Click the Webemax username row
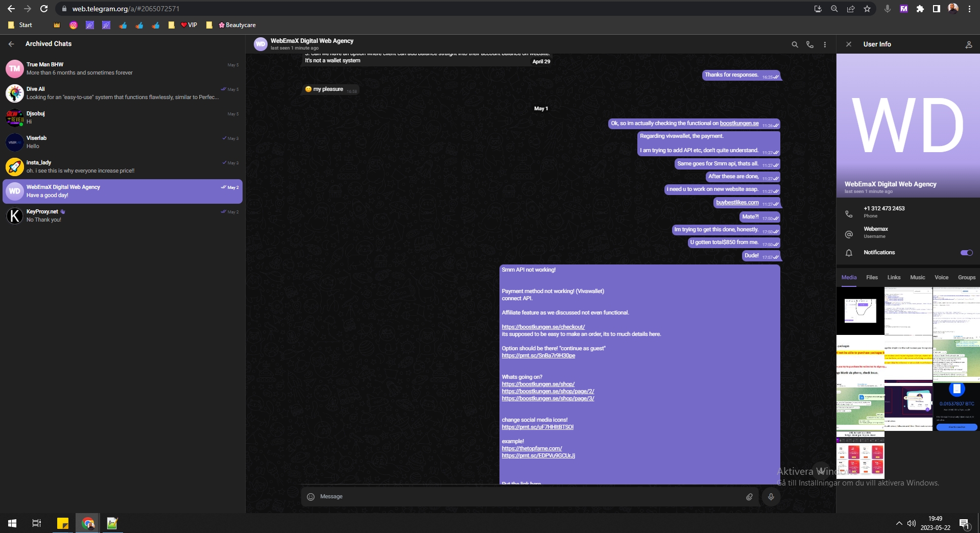Image resolution: width=980 pixels, height=533 pixels. coord(908,232)
